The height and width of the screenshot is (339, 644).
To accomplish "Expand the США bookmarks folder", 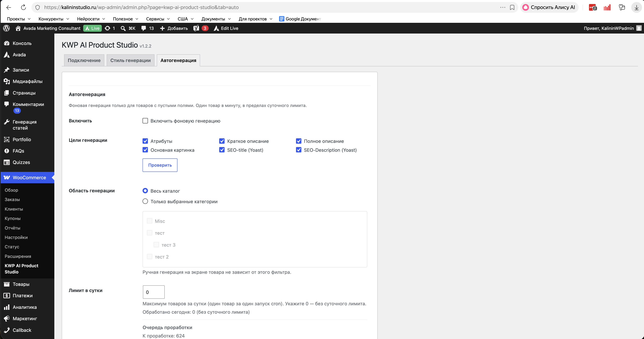I will tap(185, 19).
